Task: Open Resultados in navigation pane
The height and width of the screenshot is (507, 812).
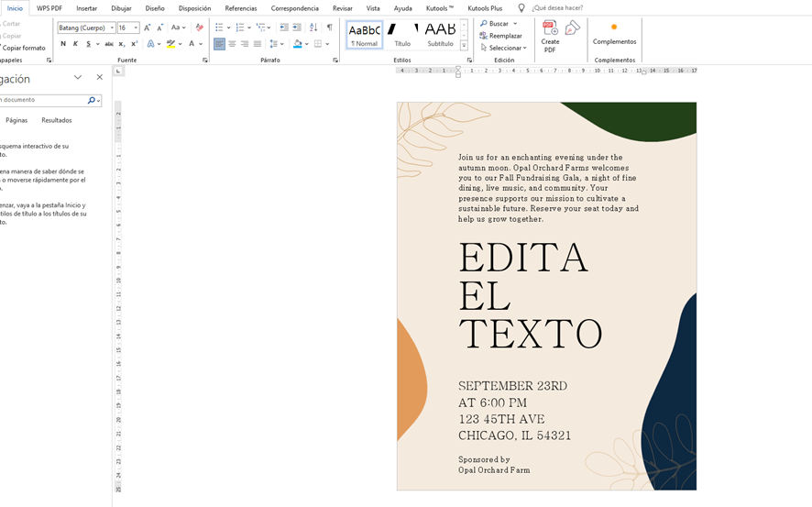Action: (x=57, y=120)
